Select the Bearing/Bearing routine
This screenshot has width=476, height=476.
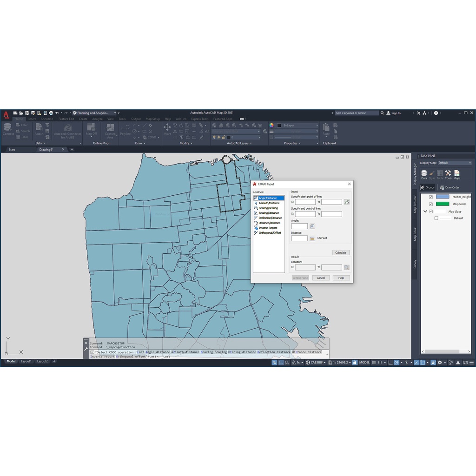(268, 208)
